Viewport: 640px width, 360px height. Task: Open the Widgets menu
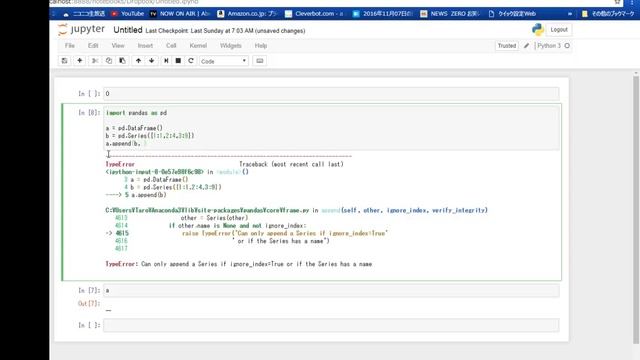tap(231, 46)
